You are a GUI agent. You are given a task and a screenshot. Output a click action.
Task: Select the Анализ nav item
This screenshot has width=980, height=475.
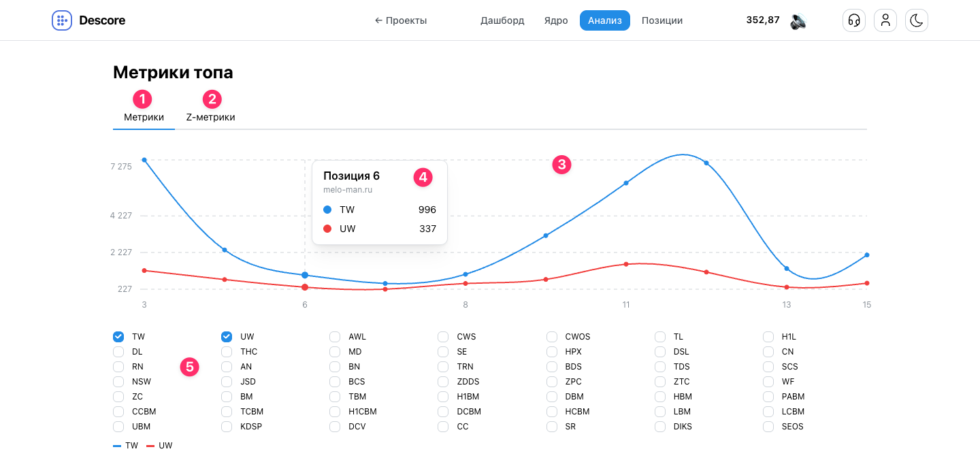click(x=605, y=20)
